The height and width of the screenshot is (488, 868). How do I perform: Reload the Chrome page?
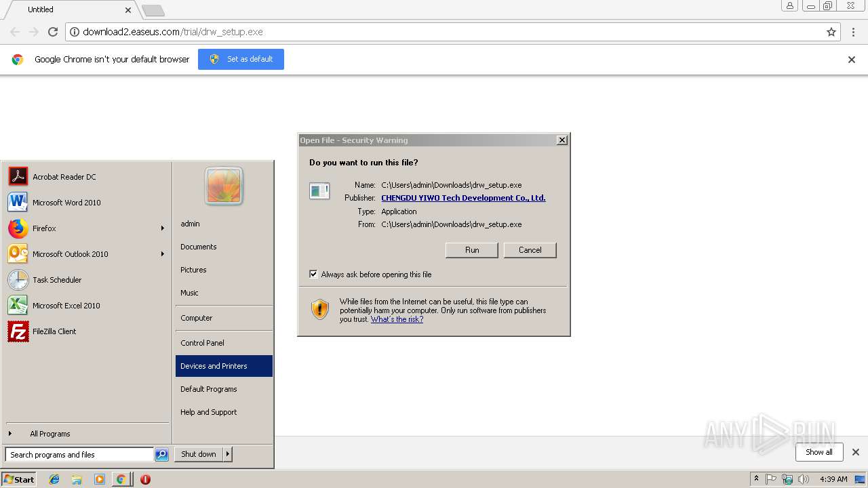click(53, 32)
